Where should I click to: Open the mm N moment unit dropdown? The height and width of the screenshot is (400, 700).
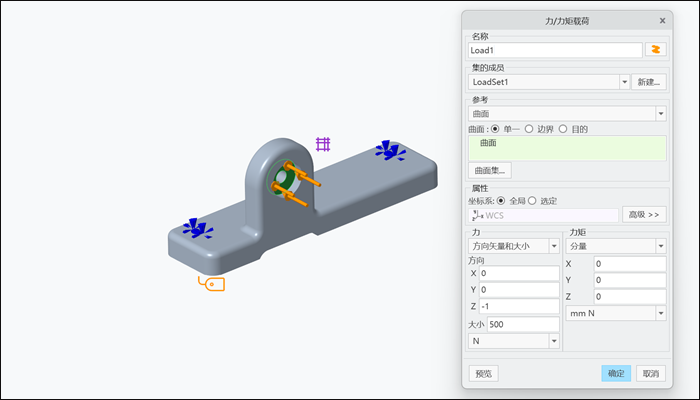[x=661, y=313]
